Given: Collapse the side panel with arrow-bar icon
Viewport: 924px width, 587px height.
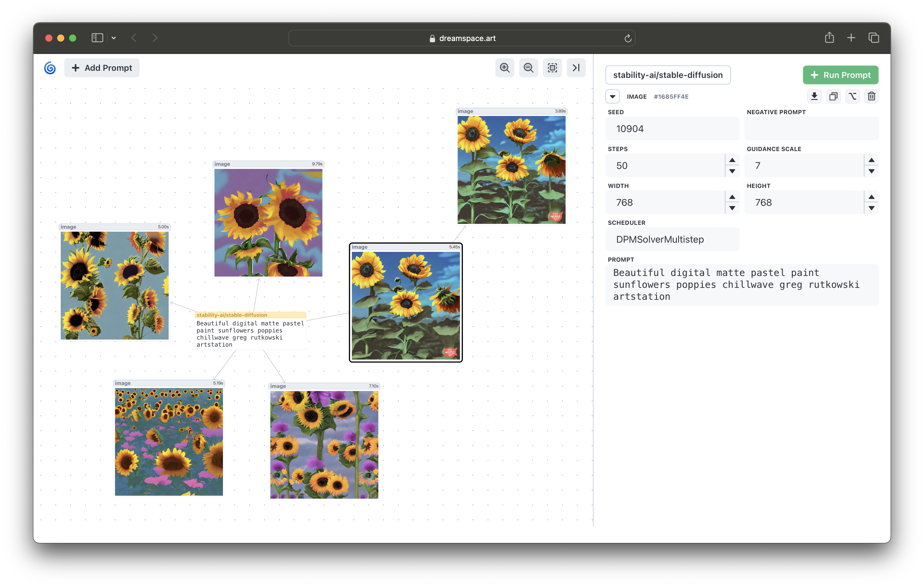Looking at the screenshot, I should point(576,68).
